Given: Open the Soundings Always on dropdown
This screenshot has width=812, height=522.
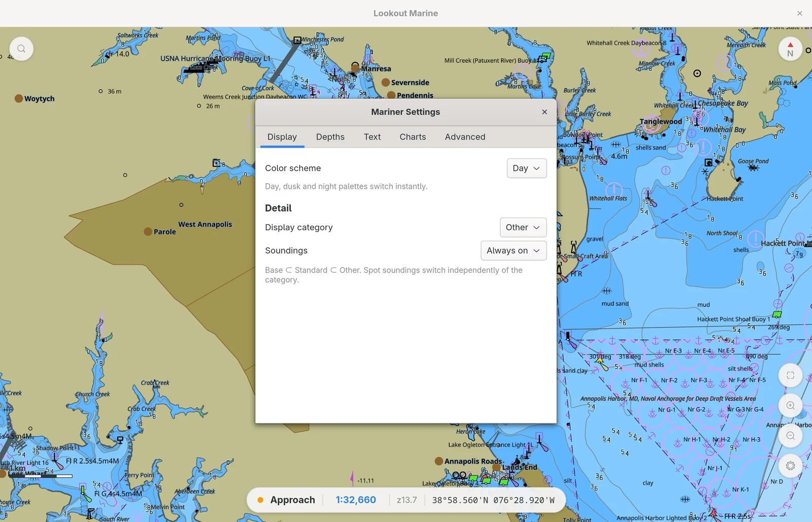Looking at the screenshot, I should [x=513, y=251].
